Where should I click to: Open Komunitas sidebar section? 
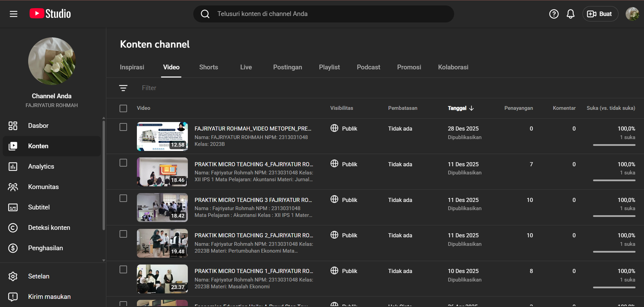[43, 187]
